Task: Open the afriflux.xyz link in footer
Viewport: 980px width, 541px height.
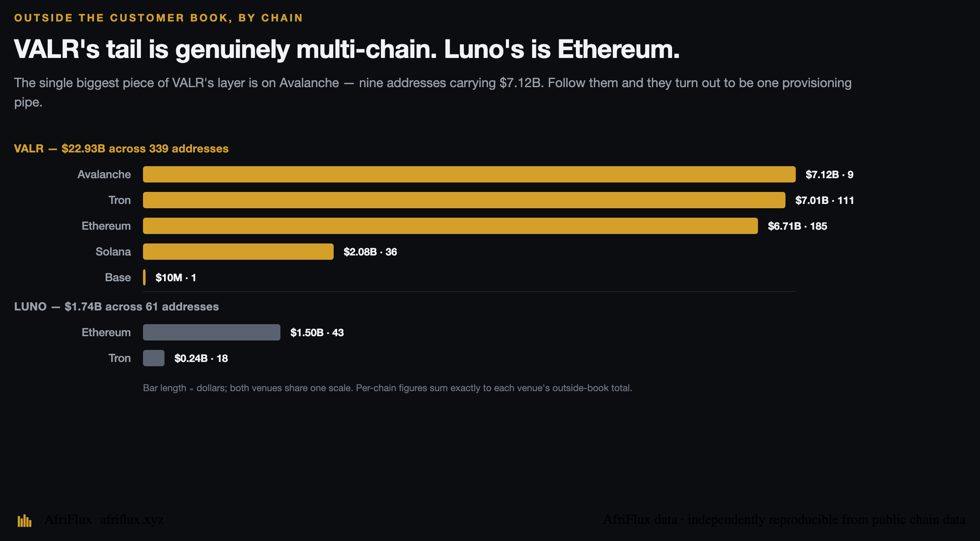Action: tap(132, 520)
